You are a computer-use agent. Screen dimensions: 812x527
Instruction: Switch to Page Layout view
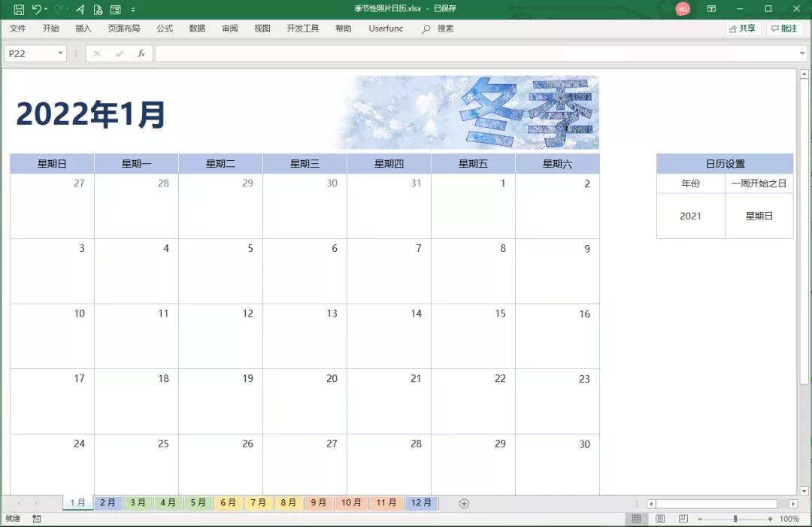[x=660, y=518]
